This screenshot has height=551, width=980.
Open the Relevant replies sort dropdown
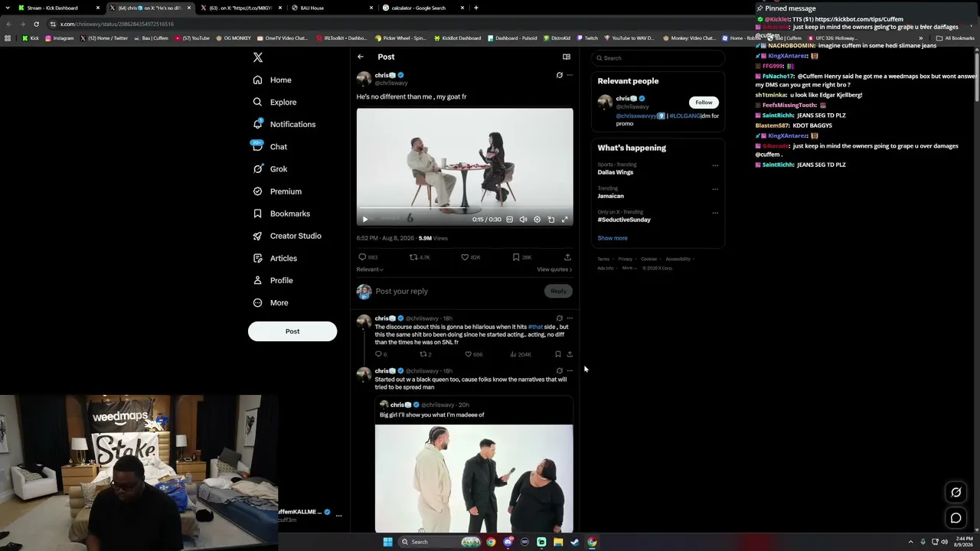(370, 269)
